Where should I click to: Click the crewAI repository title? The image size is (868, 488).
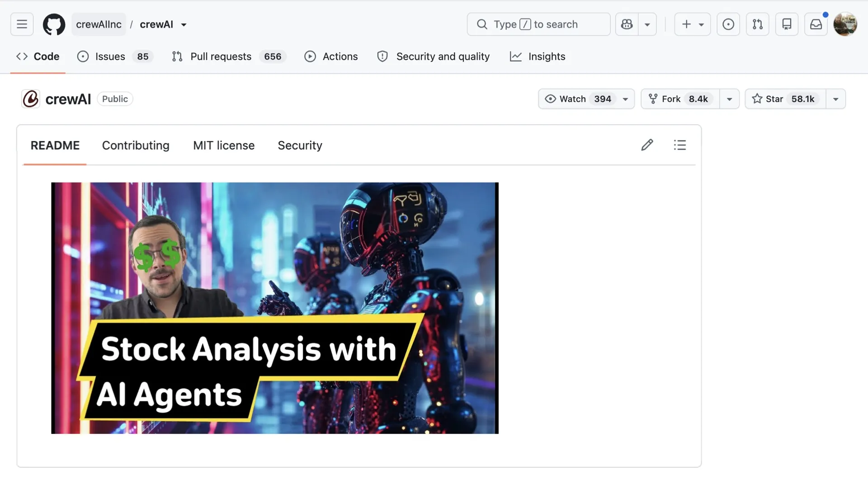point(68,99)
